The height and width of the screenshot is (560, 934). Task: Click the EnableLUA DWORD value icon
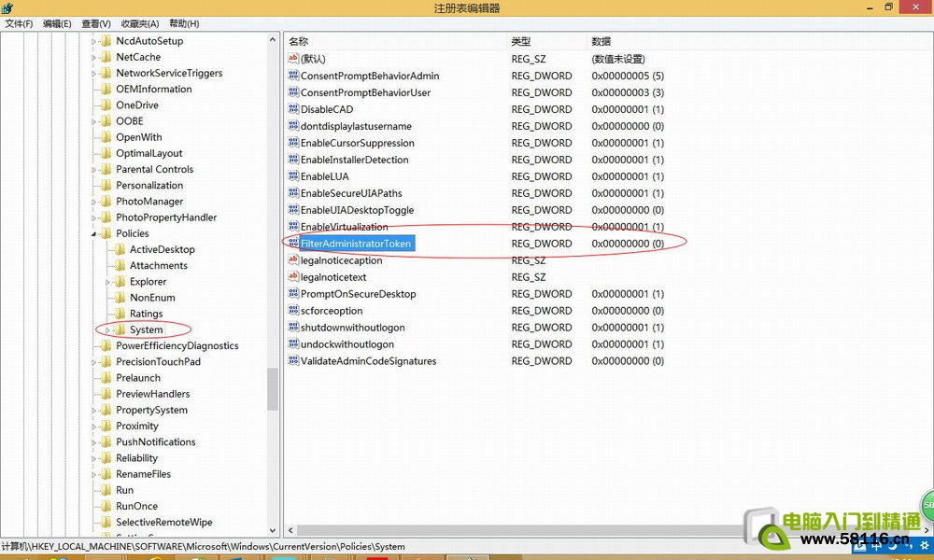[293, 176]
